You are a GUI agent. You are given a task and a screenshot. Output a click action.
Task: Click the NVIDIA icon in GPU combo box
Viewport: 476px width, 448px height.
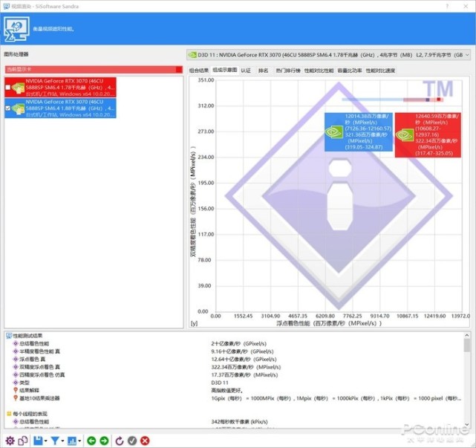[x=192, y=55]
